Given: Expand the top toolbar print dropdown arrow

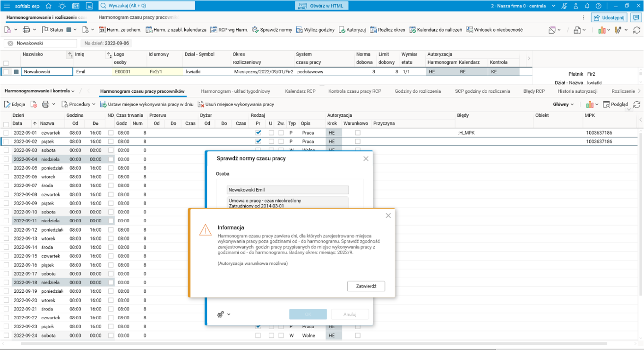Looking at the screenshot, I should (34, 30).
